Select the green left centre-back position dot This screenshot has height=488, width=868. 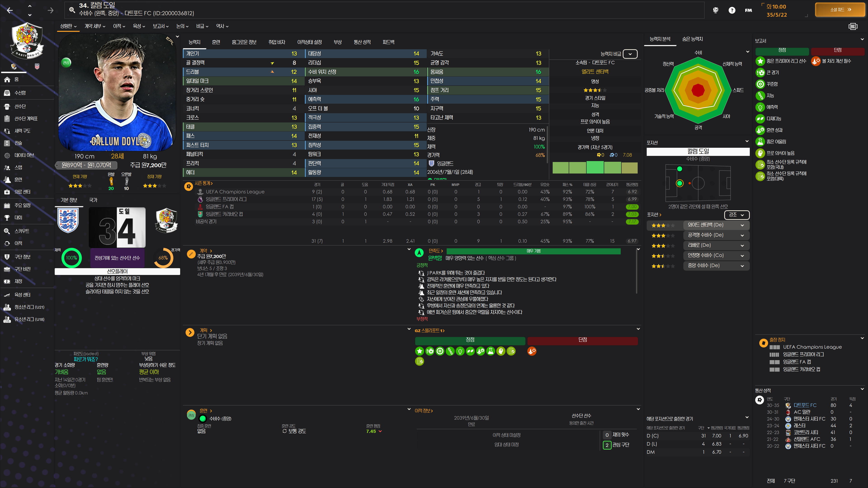click(679, 183)
